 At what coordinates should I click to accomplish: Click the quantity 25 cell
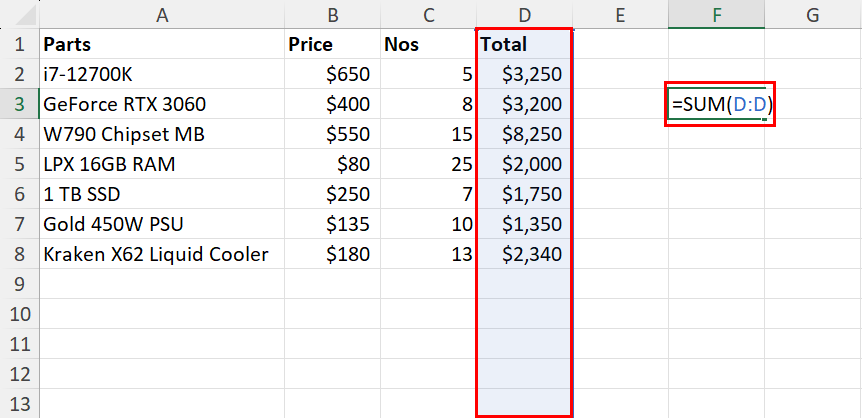428,163
